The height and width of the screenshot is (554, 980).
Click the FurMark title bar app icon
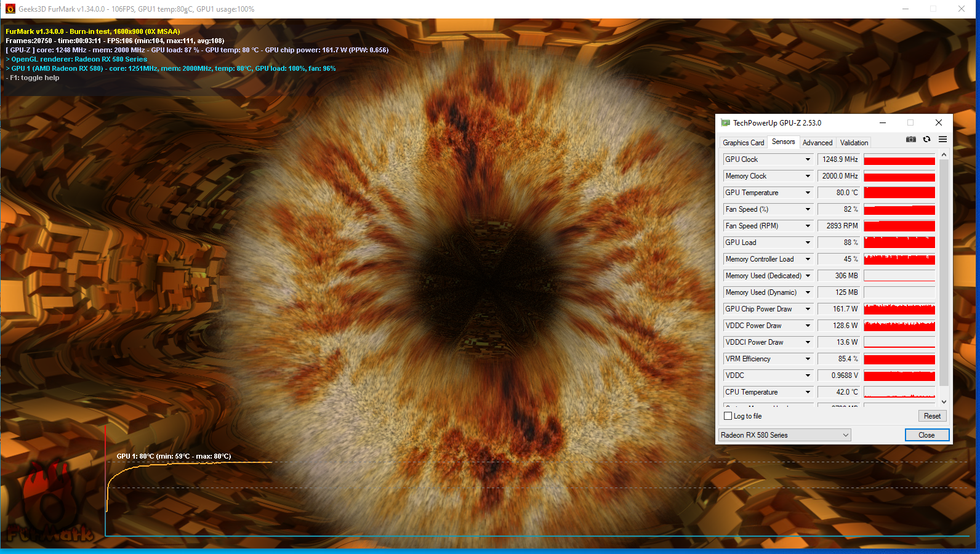10,9
